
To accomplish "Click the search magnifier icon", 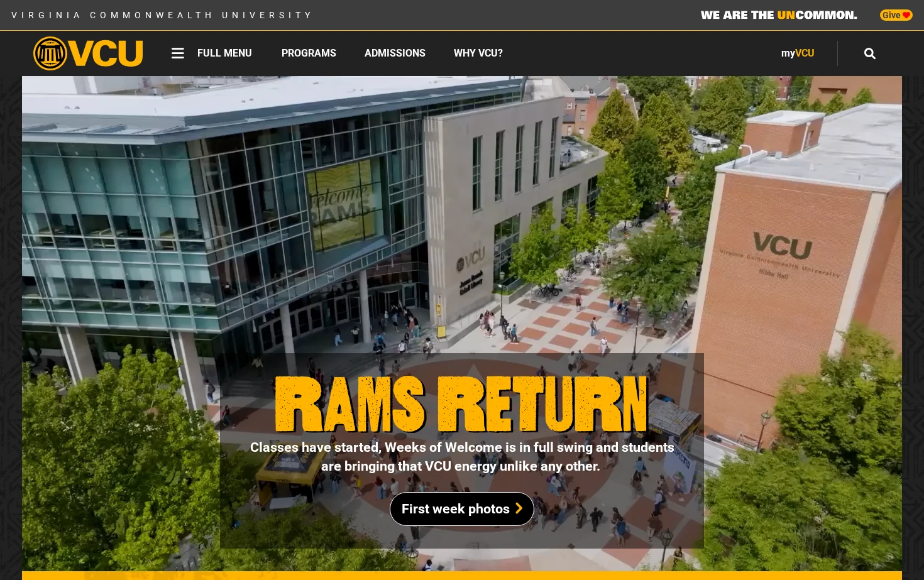I will click(870, 53).
